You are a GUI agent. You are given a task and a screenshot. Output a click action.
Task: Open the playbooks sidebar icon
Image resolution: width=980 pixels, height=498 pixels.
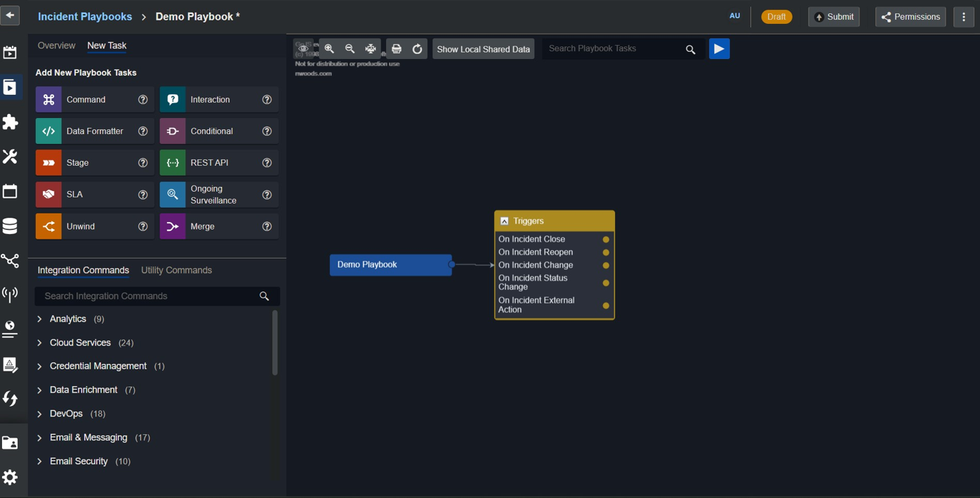pos(10,87)
